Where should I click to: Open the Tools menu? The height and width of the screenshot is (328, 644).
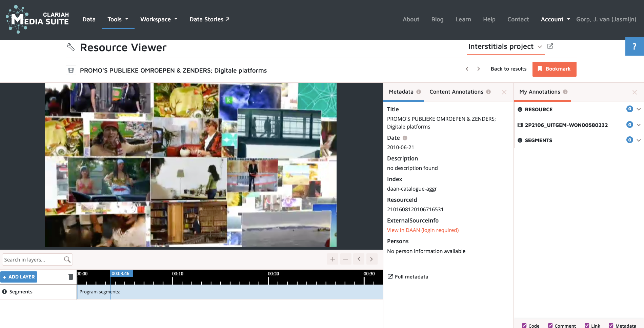pos(118,19)
